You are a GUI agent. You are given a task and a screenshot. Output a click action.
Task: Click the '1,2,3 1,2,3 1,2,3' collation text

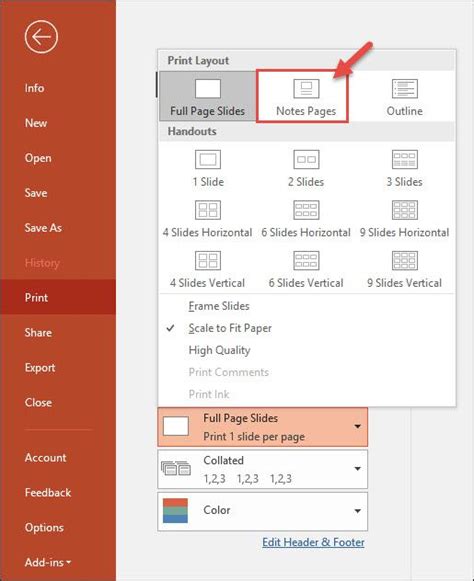click(248, 479)
